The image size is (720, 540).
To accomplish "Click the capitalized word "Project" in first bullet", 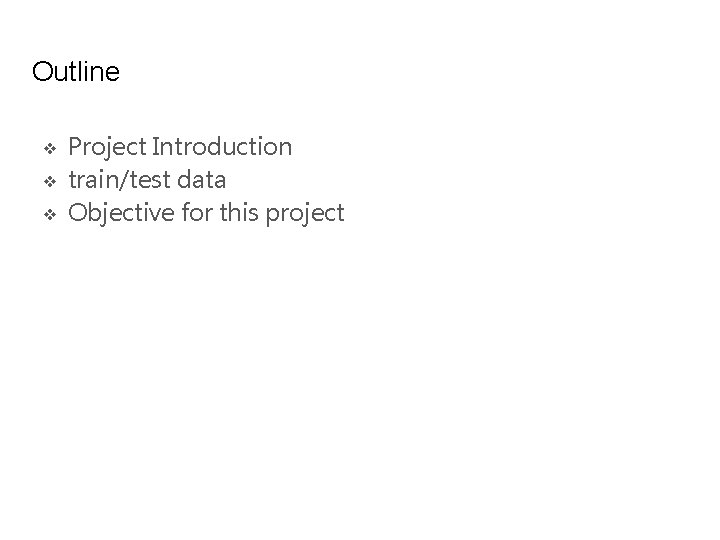I will [107, 148].
